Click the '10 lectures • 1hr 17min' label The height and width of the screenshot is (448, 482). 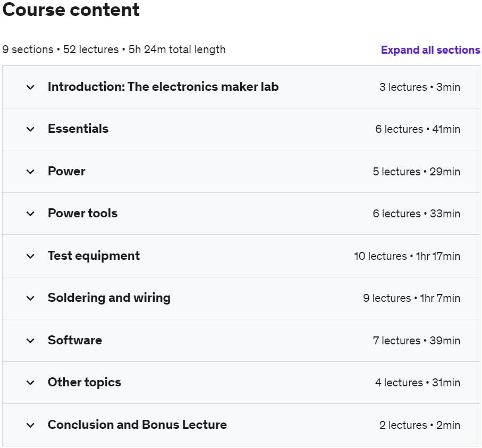pyautogui.click(x=407, y=256)
